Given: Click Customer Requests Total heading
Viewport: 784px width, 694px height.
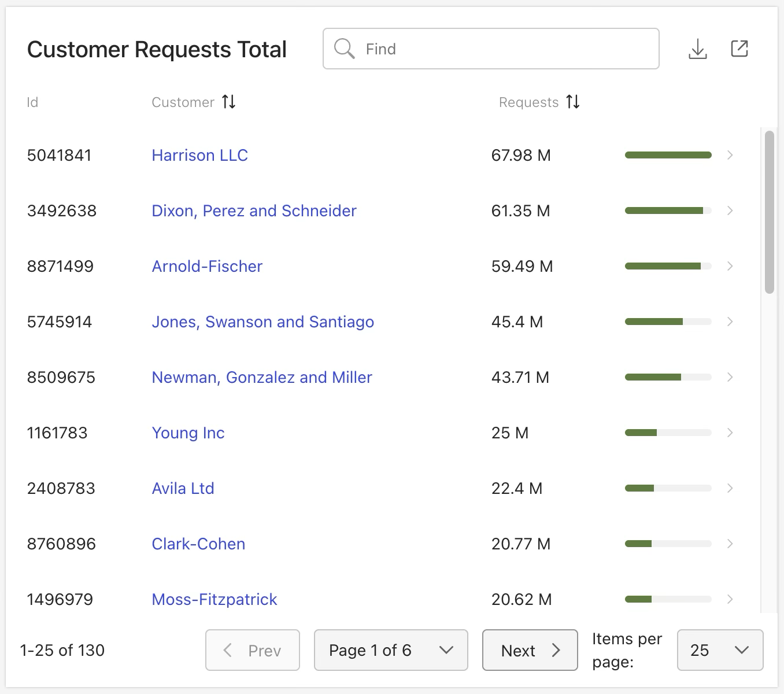Looking at the screenshot, I should [x=157, y=50].
